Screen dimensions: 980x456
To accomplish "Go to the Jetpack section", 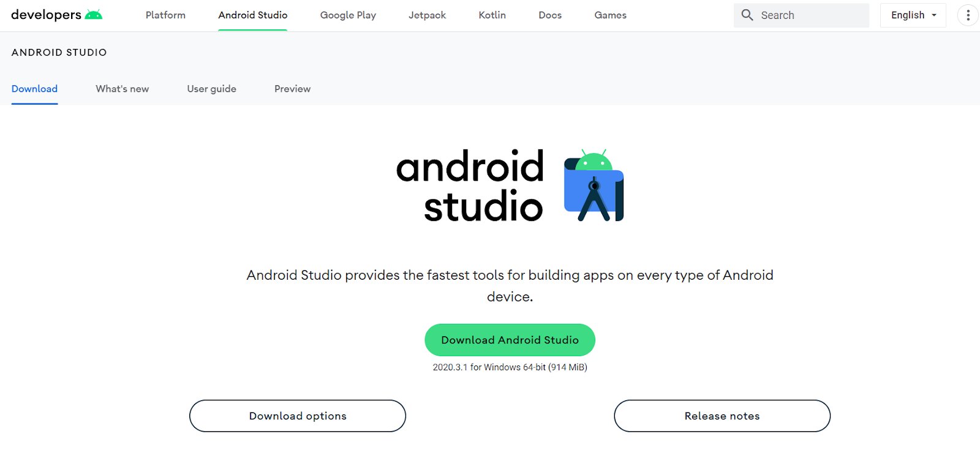I will 428,15.
